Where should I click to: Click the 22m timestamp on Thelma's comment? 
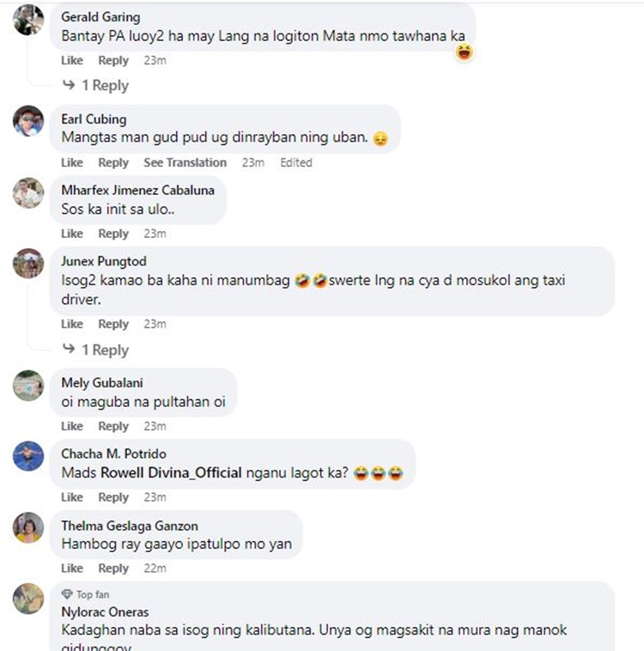[155, 568]
